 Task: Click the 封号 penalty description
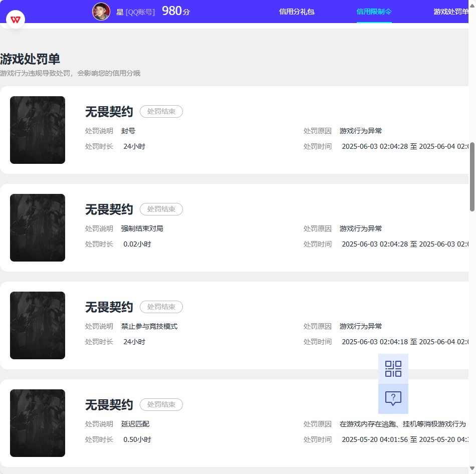coord(128,131)
